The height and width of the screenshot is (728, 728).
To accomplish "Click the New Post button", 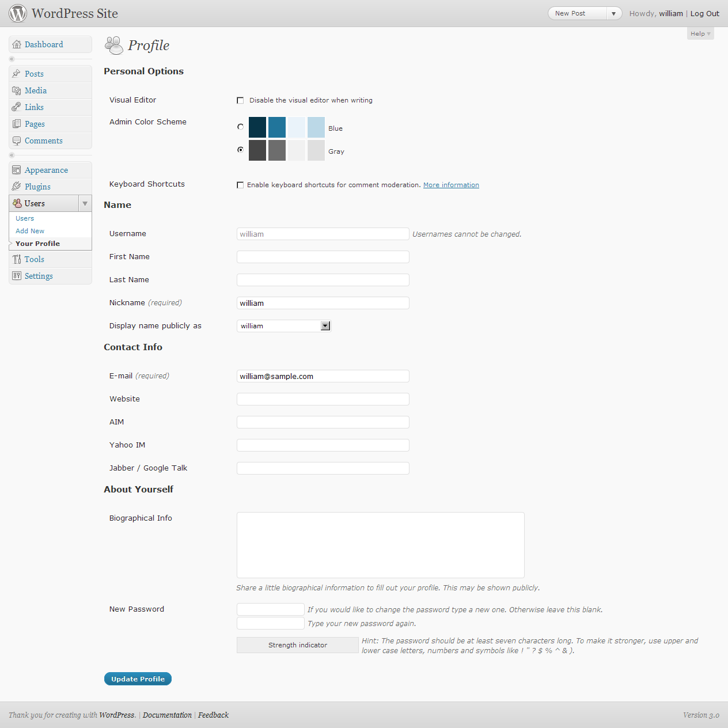I will (577, 13).
